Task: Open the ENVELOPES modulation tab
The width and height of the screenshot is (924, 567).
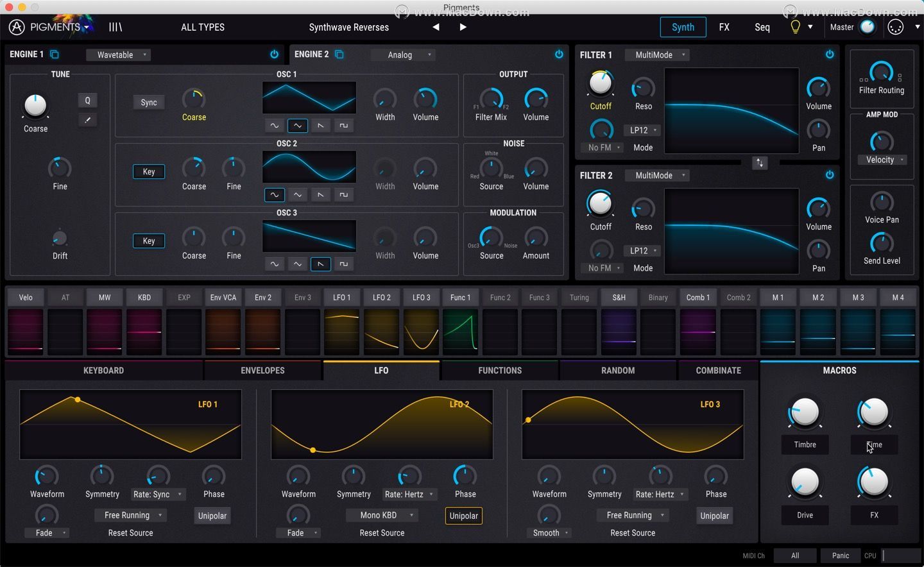Action: (262, 370)
